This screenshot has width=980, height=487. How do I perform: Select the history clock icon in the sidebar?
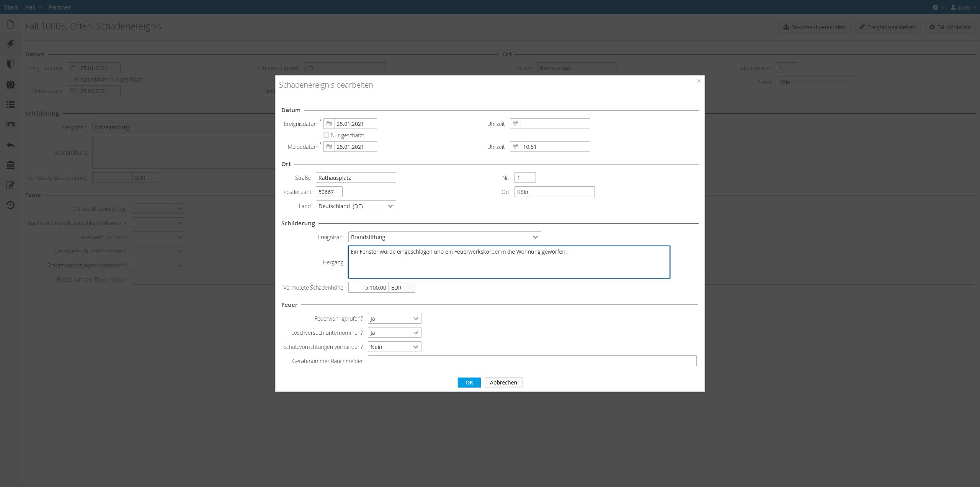(x=10, y=205)
